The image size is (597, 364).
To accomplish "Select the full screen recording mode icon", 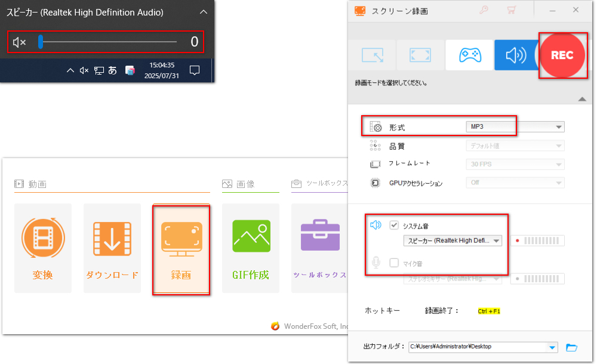I will click(x=420, y=55).
